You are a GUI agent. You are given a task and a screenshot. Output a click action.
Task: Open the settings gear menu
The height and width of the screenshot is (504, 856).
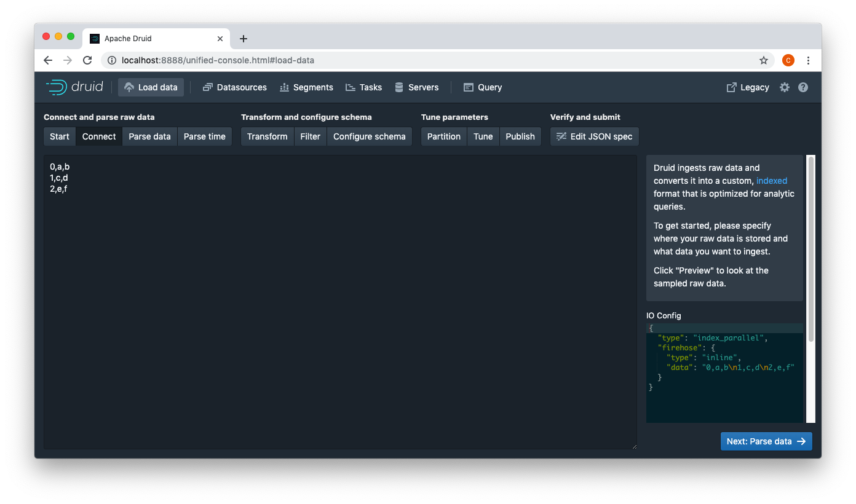(785, 87)
